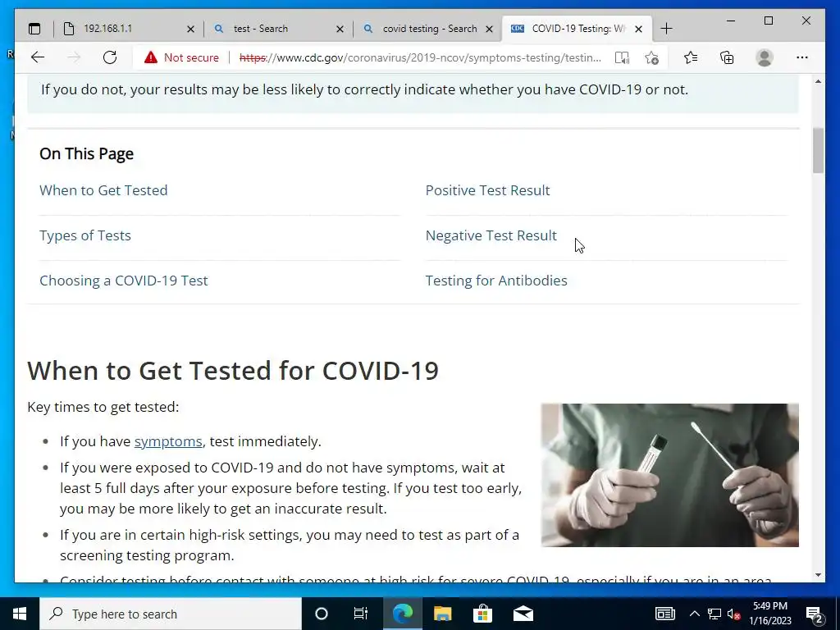
Task: Open News and interests taskbar icon
Action: coord(664,614)
